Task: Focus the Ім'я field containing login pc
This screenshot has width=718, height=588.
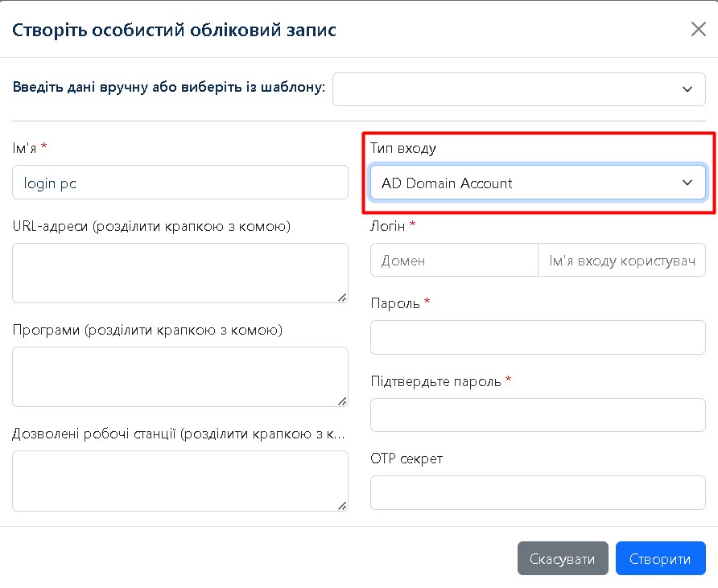Action: tap(180, 183)
